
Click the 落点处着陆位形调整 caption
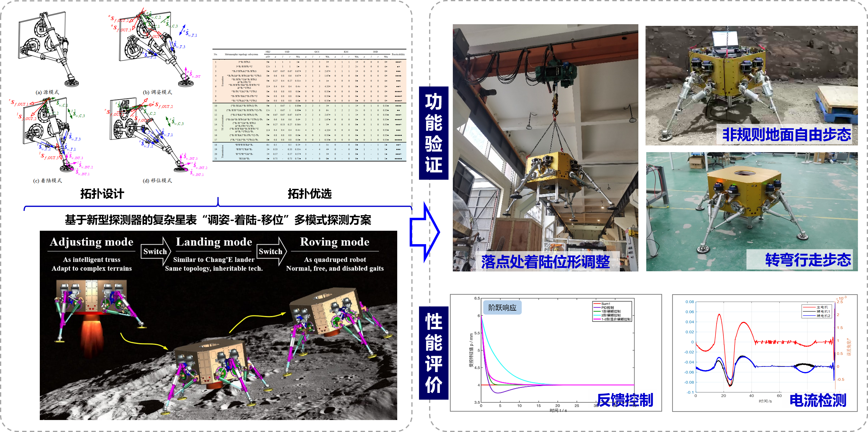(x=546, y=262)
